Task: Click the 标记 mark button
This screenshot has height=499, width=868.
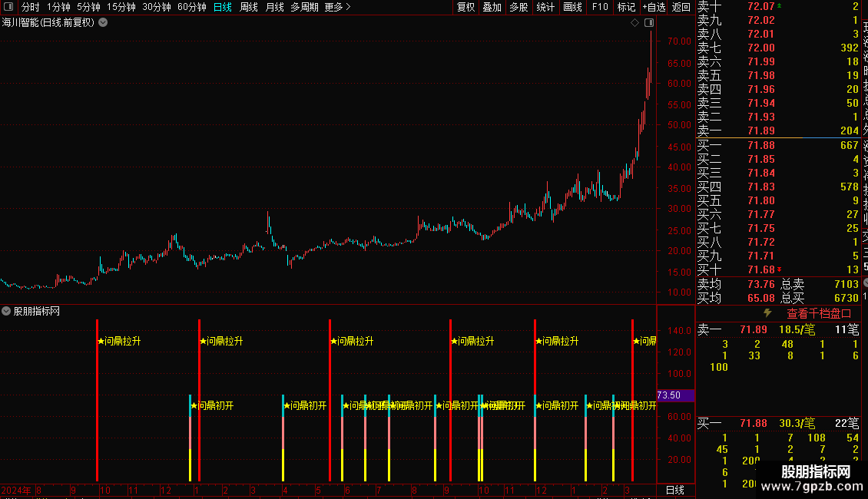Action: [626, 7]
